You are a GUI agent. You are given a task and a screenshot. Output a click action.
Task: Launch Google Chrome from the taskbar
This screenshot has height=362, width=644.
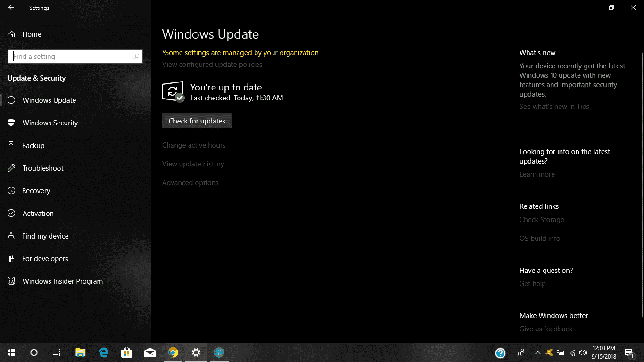click(173, 353)
